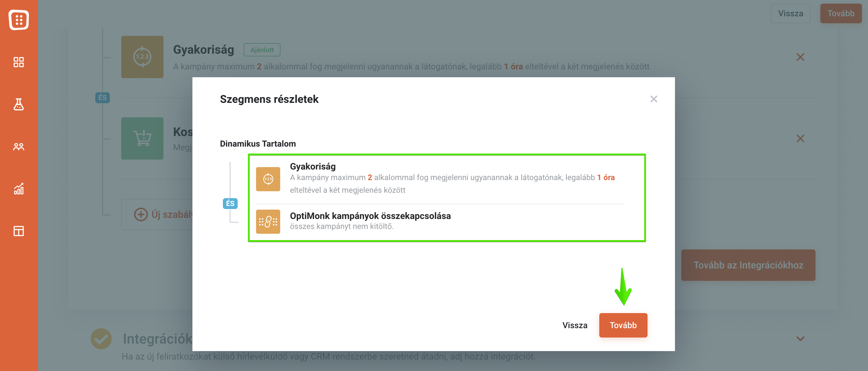
Task: Open the analytics chart icon in the sidebar
Action: click(19, 189)
